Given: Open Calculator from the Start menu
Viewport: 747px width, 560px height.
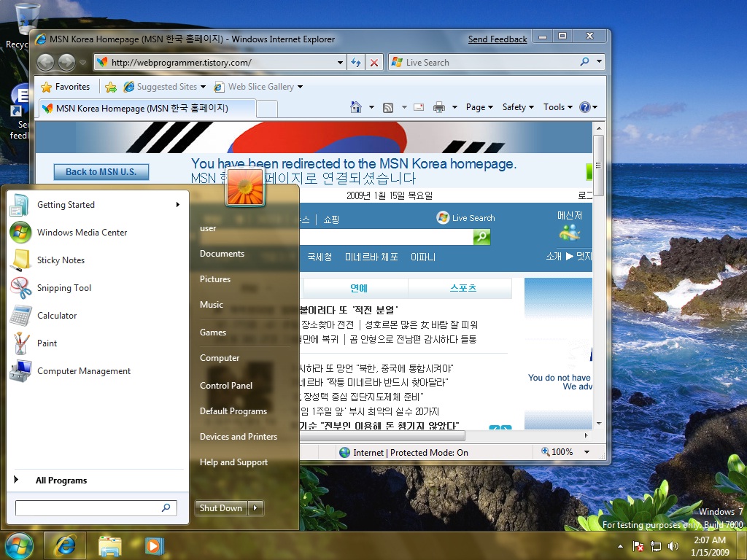Looking at the screenshot, I should [x=96, y=315].
